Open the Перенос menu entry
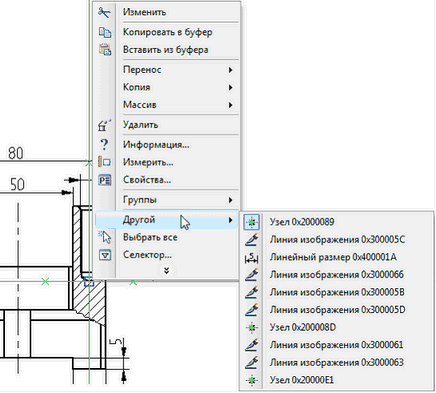 pos(166,70)
